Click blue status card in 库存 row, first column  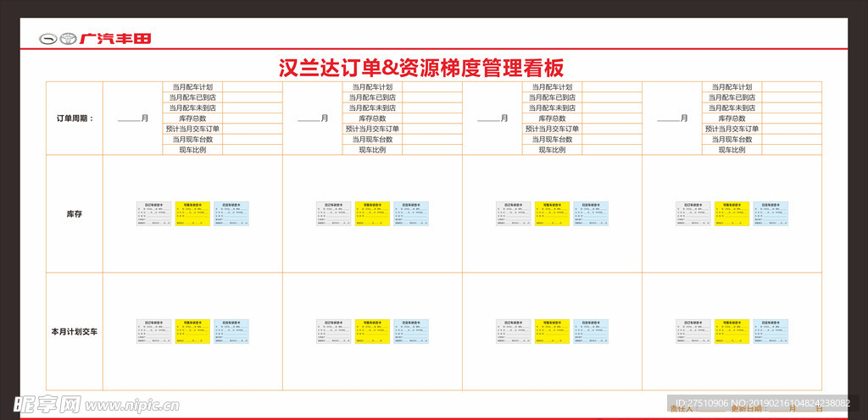point(231,213)
